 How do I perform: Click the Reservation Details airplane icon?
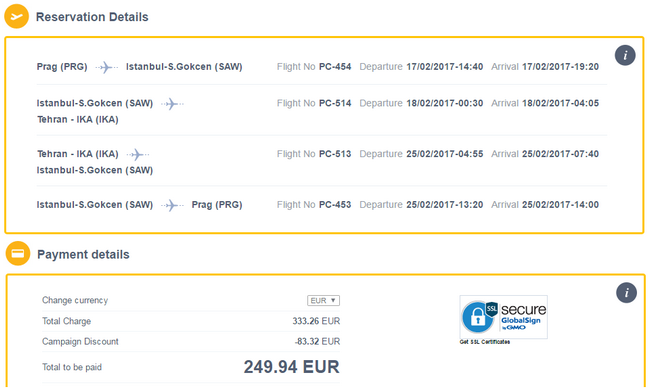[17, 16]
